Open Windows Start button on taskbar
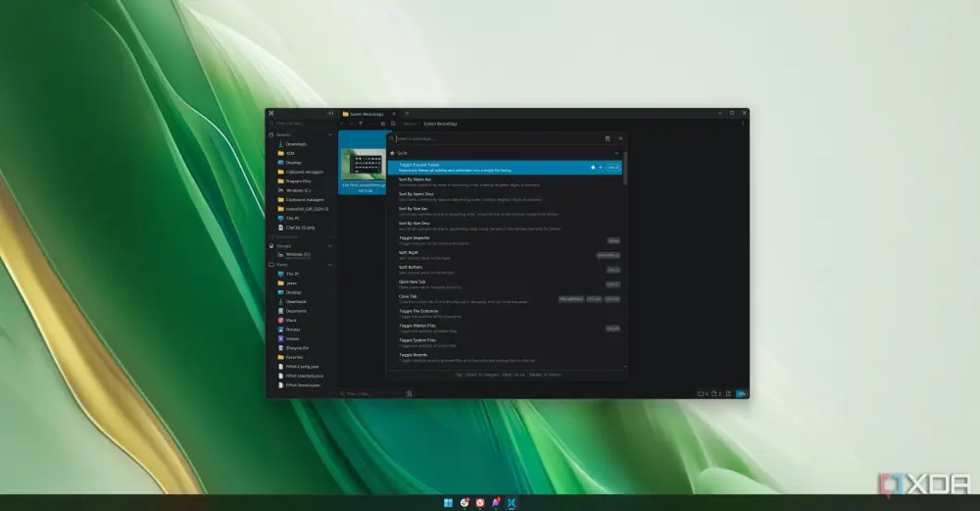 448,503
